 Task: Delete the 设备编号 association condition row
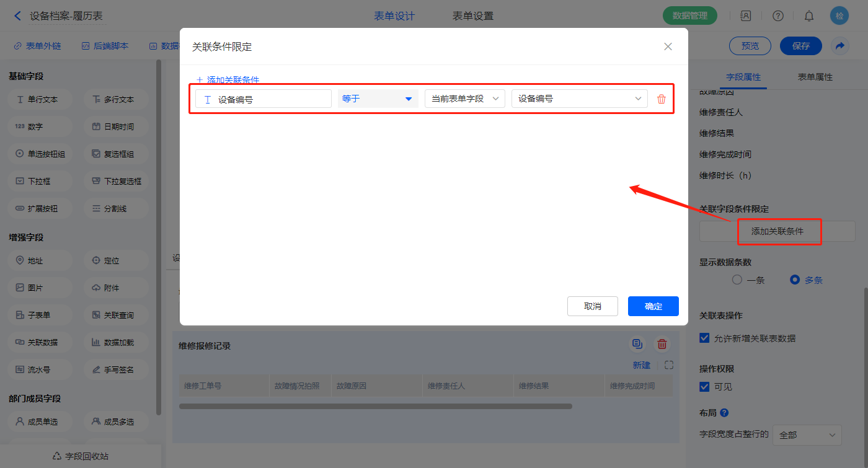click(x=661, y=99)
